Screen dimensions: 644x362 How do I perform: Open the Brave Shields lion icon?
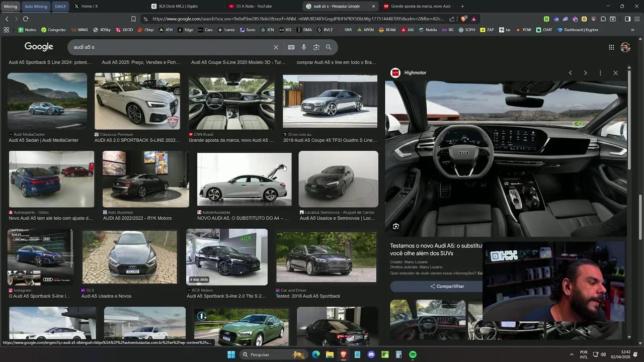463,19
